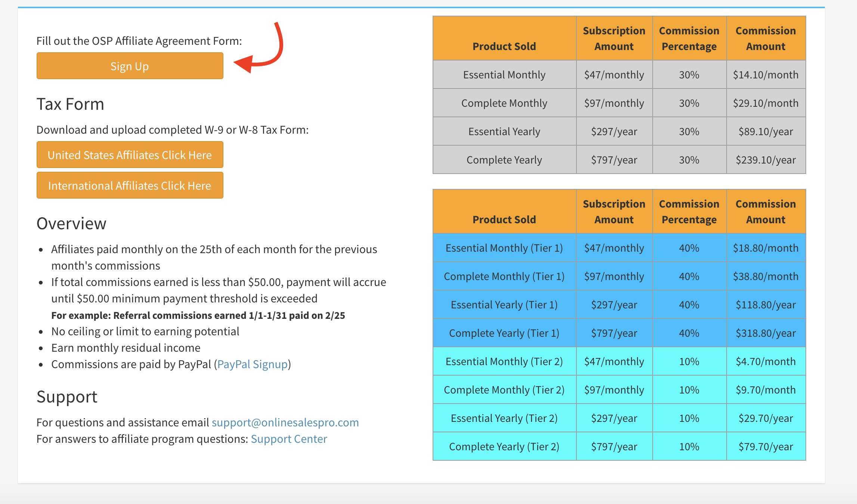Click 30% cell in Complete Monthly gray row

(689, 103)
